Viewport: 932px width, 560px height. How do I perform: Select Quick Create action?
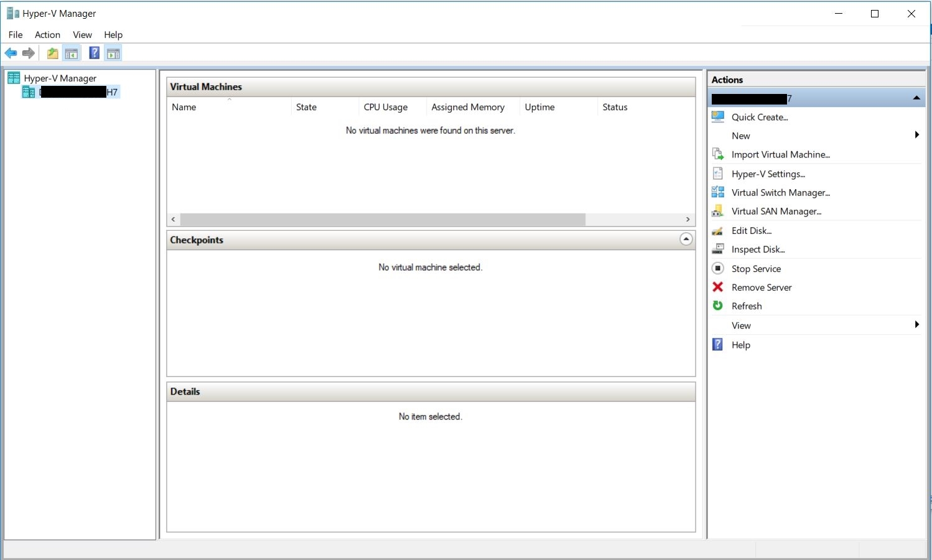click(760, 117)
